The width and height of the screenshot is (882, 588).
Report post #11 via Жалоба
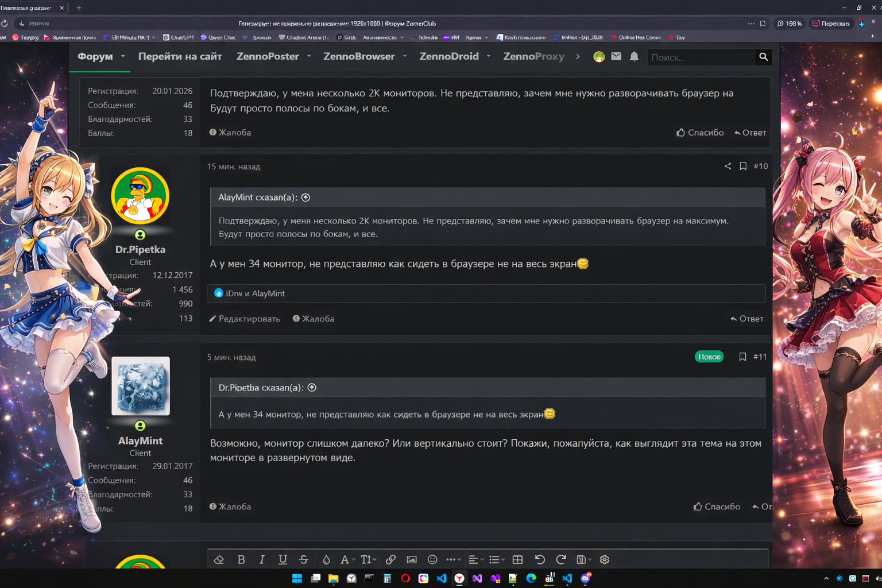[230, 506]
